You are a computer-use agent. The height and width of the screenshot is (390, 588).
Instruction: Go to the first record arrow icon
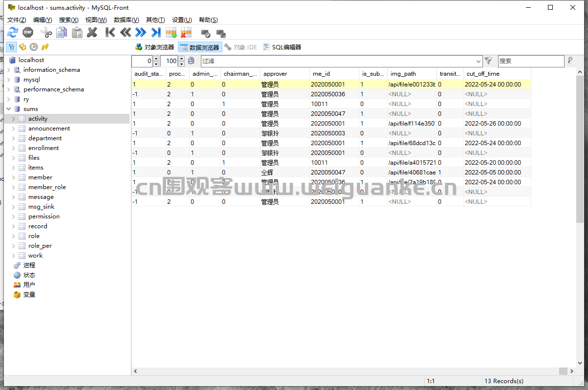(x=110, y=33)
